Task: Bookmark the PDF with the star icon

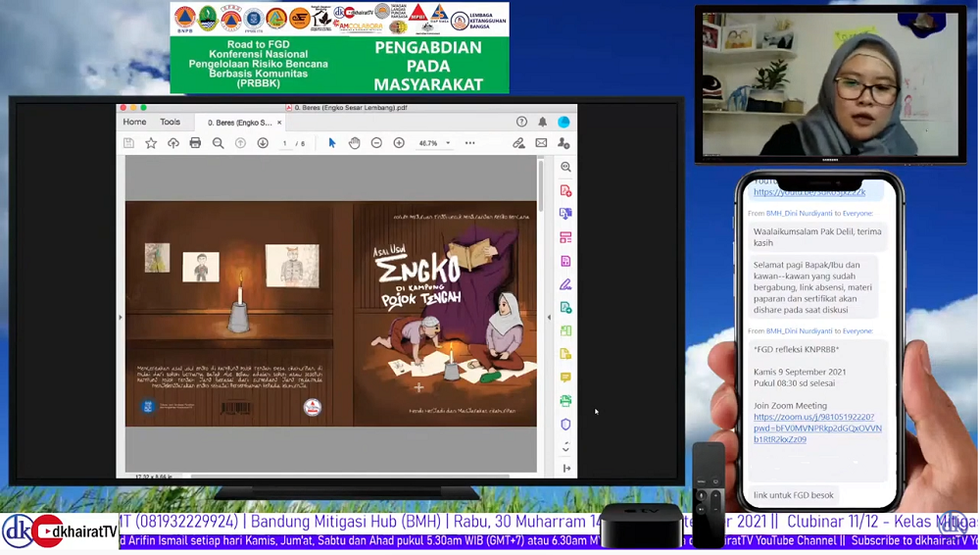Action: [x=151, y=143]
